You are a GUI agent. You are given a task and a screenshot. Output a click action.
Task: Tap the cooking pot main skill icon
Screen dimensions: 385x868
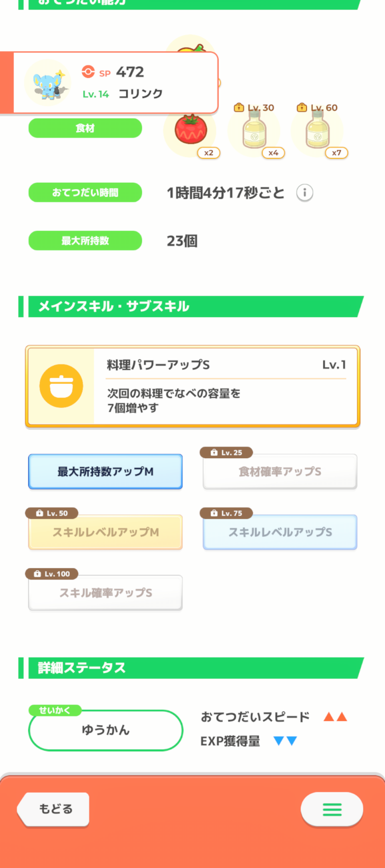coord(61,386)
